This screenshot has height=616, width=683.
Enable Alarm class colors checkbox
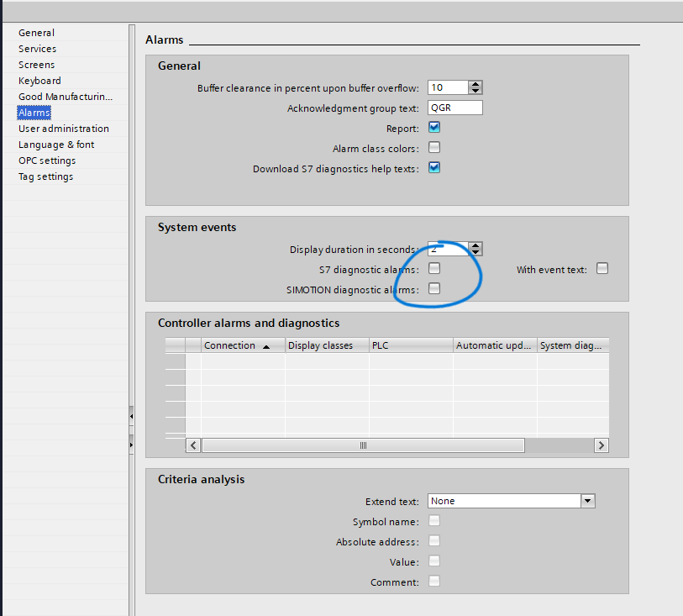pos(434,148)
